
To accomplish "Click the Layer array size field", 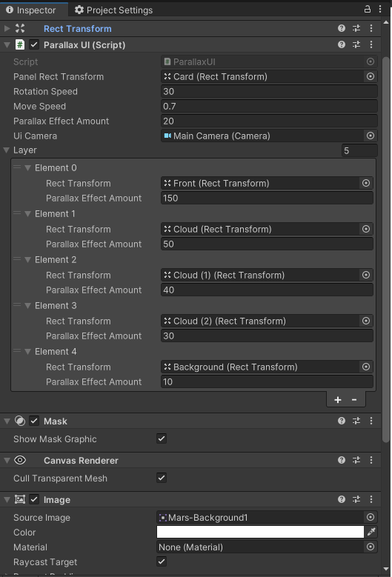I will [x=359, y=150].
